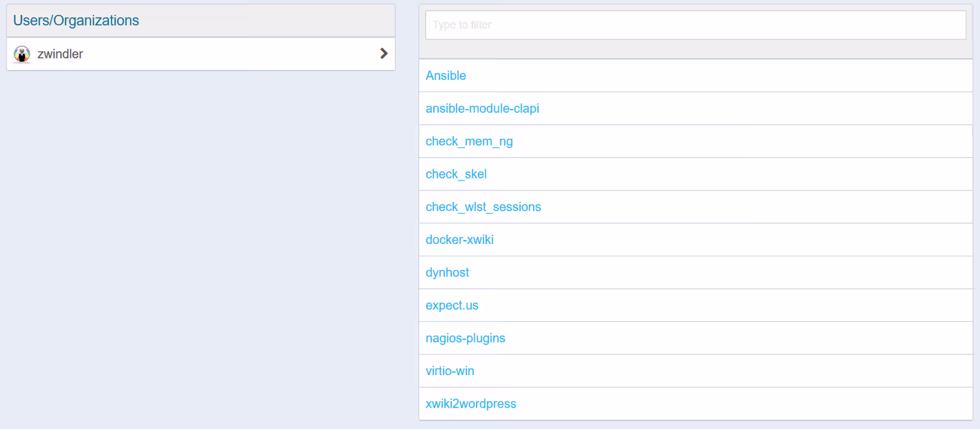Click the virtio-win repository link
The image size is (980, 429).
click(449, 371)
